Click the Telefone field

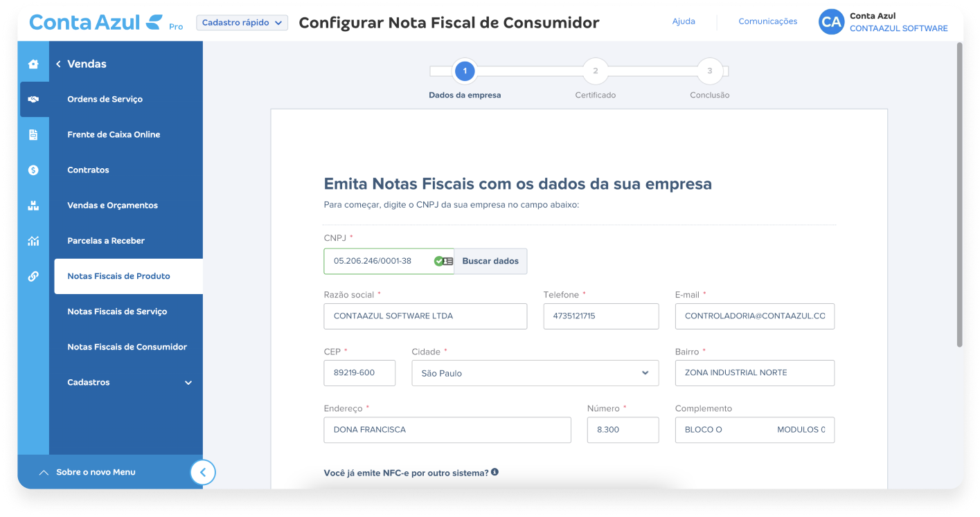tap(601, 316)
